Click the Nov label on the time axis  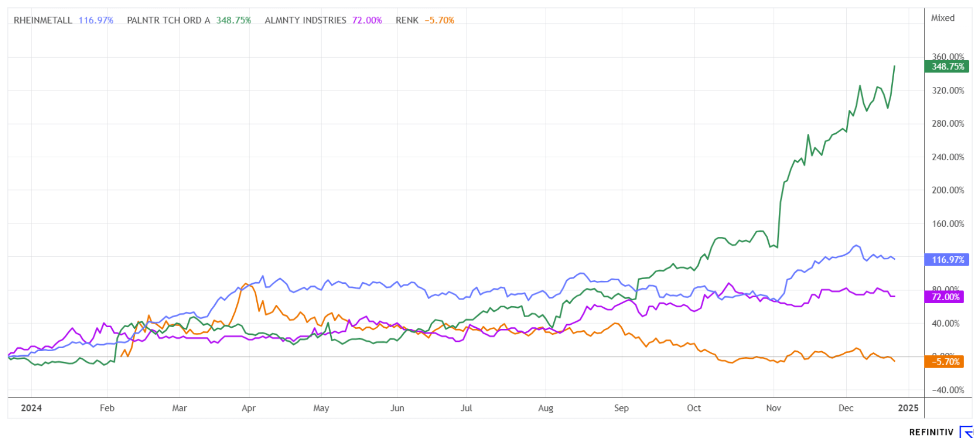(x=773, y=408)
